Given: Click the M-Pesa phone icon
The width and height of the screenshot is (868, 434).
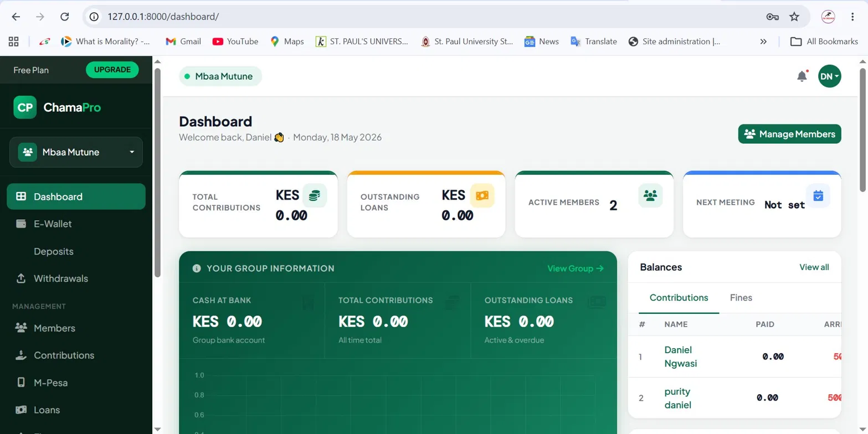Looking at the screenshot, I should (21, 383).
